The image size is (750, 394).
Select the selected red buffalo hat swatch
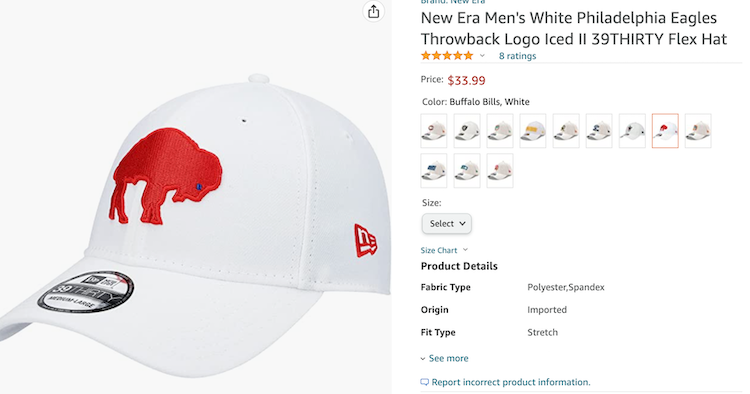tap(665, 131)
